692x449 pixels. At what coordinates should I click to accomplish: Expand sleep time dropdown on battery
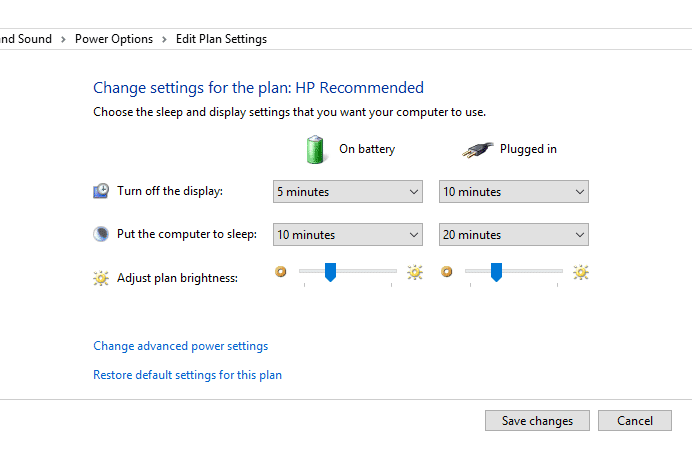(x=347, y=235)
